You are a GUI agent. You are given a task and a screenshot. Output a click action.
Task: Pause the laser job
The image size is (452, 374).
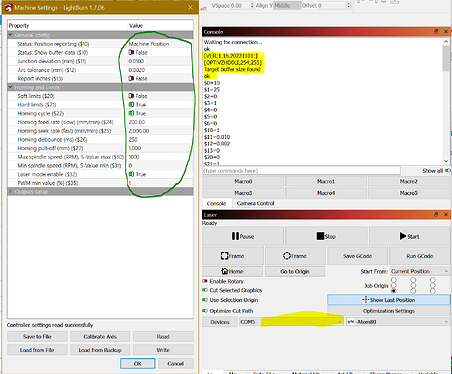[243, 236]
